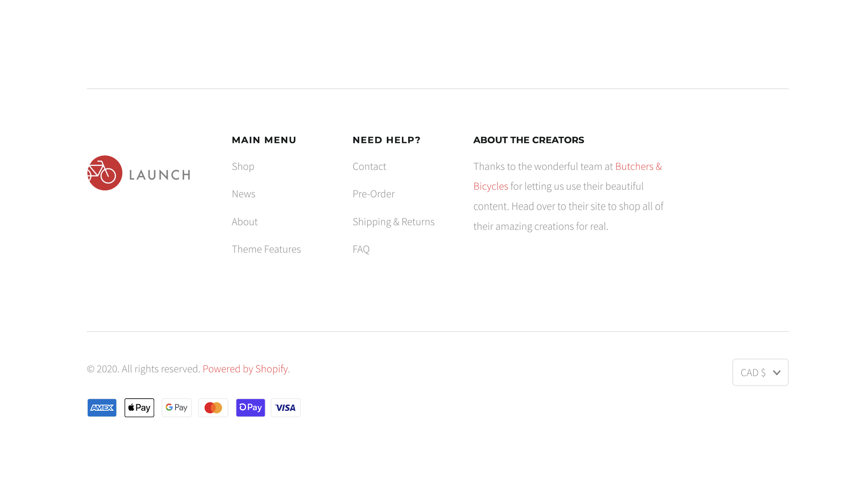Image resolution: width=868 pixels, height=503 pixels.
Task: Open the Contact page under Need Help
Action: [369, 166]
